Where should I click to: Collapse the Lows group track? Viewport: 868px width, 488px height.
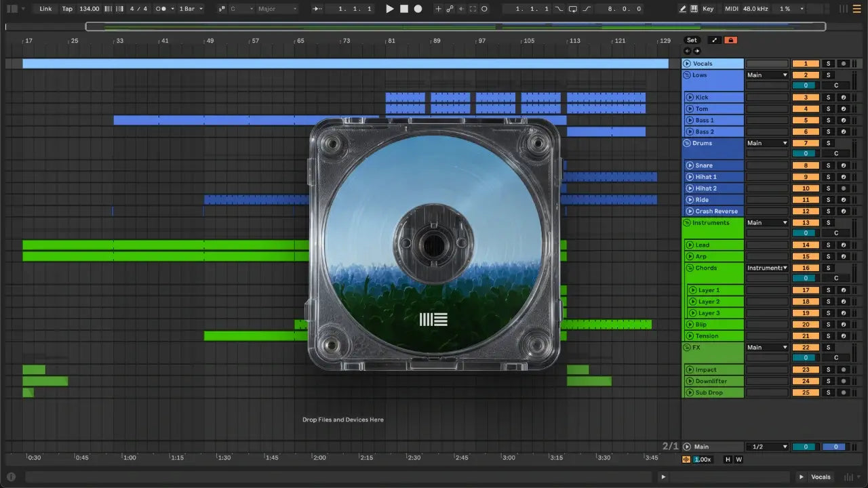tap(687, 75)
